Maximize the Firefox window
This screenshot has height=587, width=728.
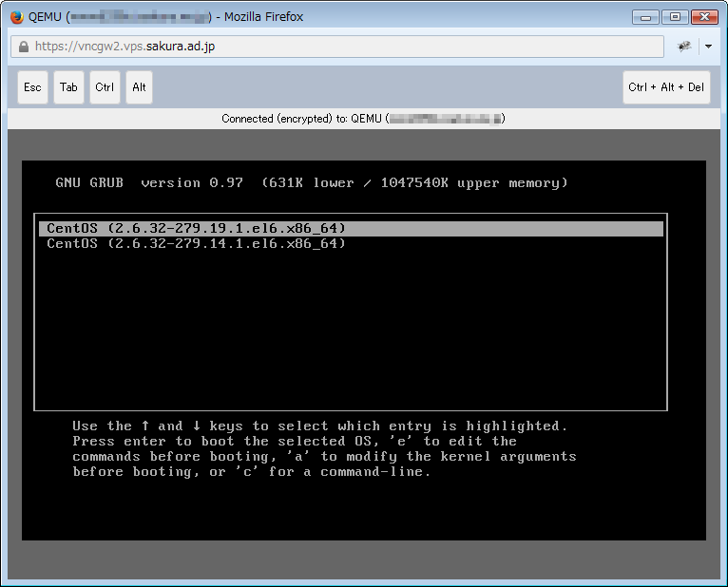(x=675, y=17)
